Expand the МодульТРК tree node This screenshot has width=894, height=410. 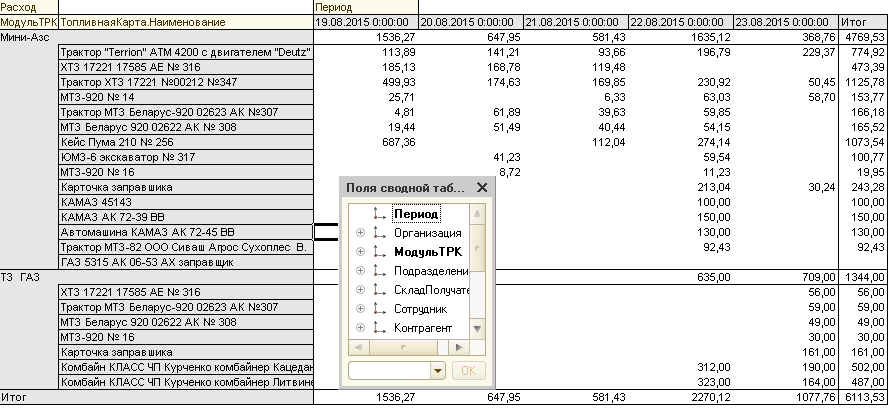[x=359, y=252]
